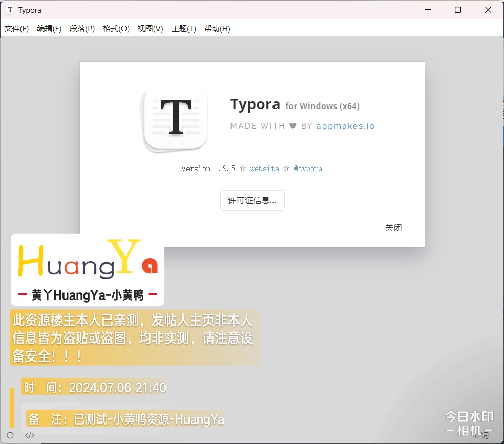This screenshot has width=504, height=444.
Task: Visit the appmakes.io link
Action: coord(345,126)
